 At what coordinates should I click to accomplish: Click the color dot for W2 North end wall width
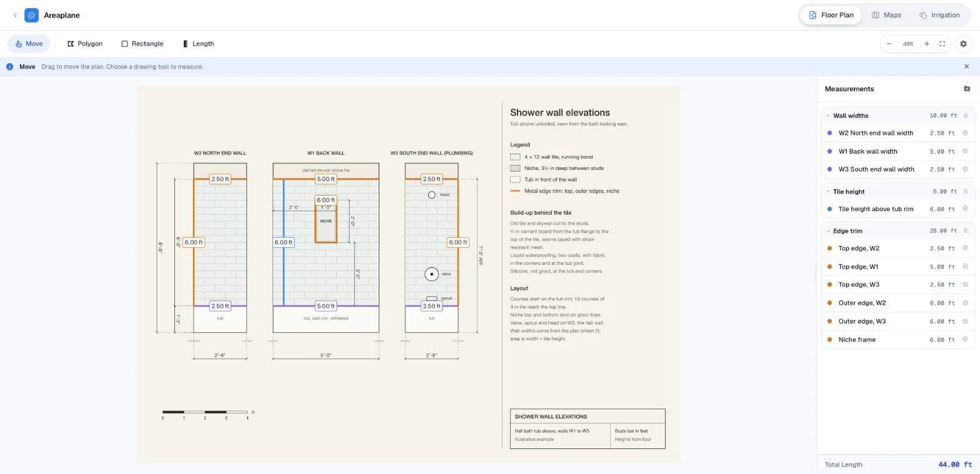click(829, 133)
